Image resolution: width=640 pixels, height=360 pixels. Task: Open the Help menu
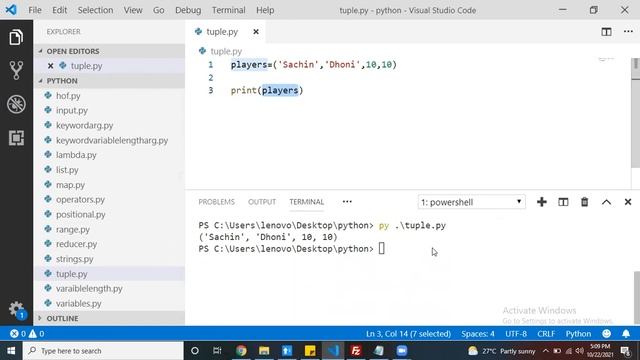tap(265, 10)
